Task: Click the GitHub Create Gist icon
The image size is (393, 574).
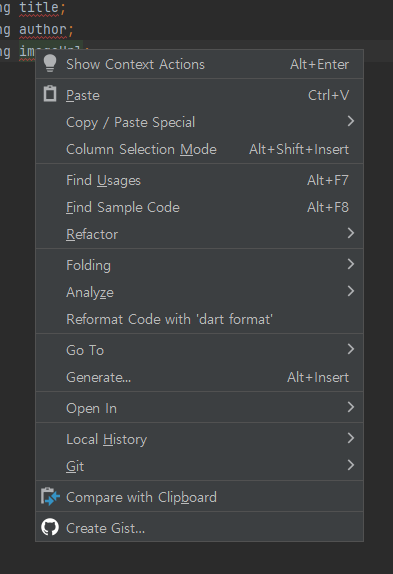Action: click(x=50, y=528)
